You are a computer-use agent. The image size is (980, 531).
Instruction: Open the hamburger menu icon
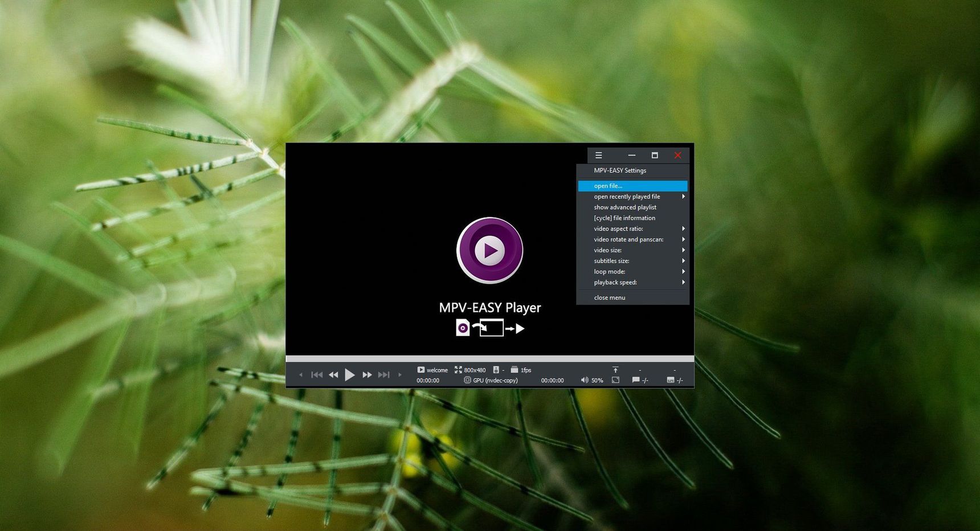(x=598, y=155)
